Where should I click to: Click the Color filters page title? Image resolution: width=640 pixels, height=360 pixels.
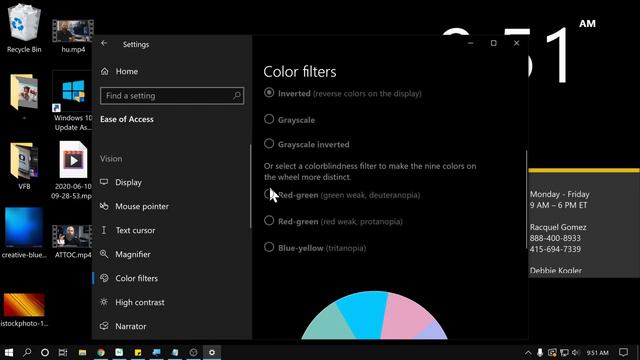tap(300, 72)
